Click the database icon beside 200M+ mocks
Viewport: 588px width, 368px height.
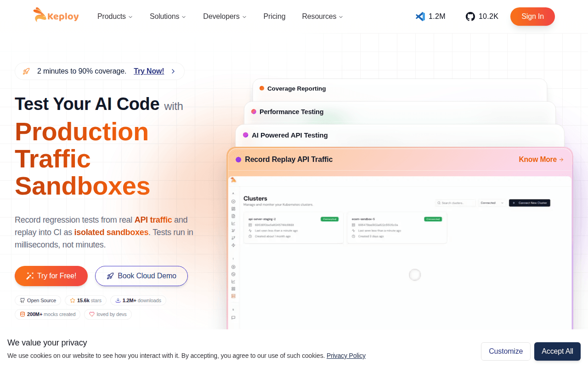[22, 314]
